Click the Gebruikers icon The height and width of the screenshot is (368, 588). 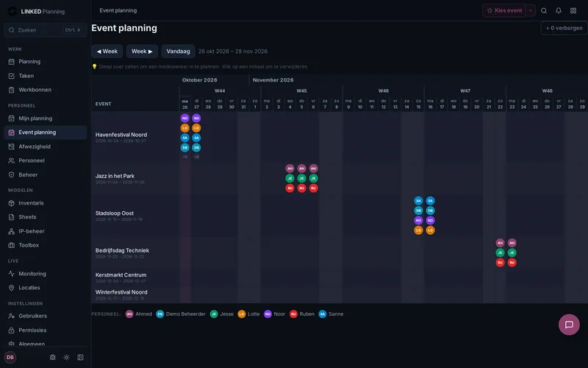click(11, 316)
